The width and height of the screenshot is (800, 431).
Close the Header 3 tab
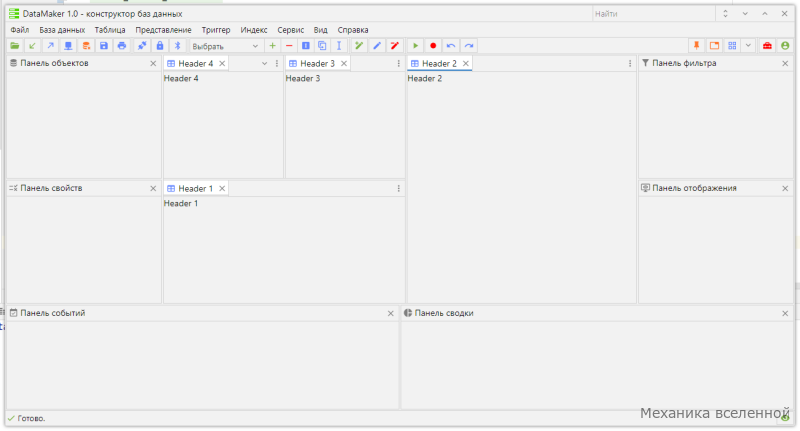[x=344, y=64]
